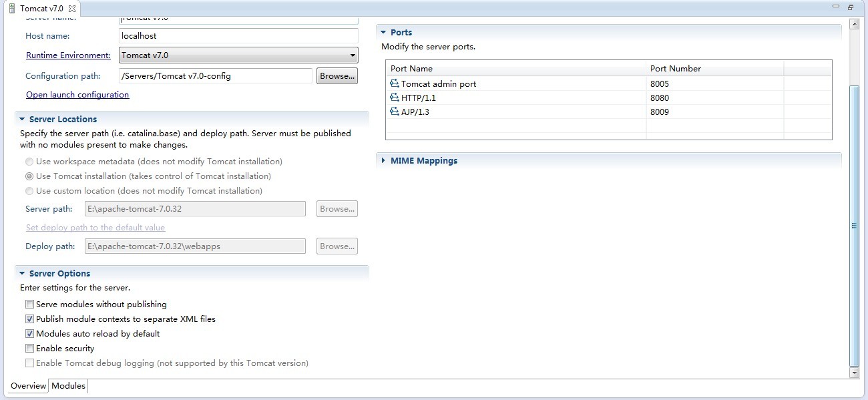The height and width of the screenshot is (400, 868).
Task: Select the Overview tab
Action: [x=27, y=385]
